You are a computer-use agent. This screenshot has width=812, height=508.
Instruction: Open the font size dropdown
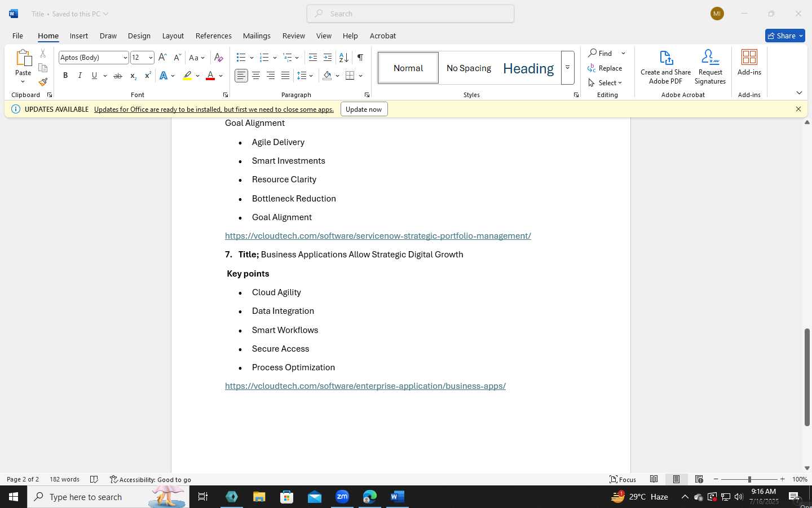[151, 58]
